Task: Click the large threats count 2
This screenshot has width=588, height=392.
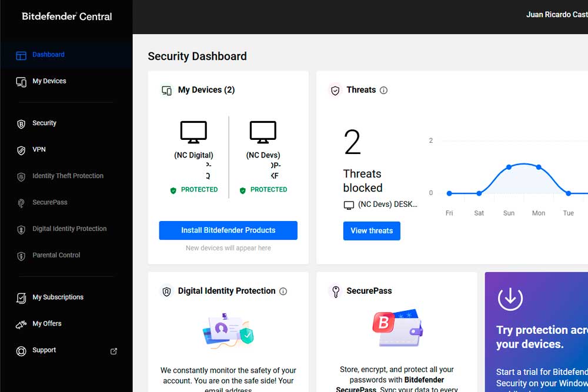Action: click(352, 142)
